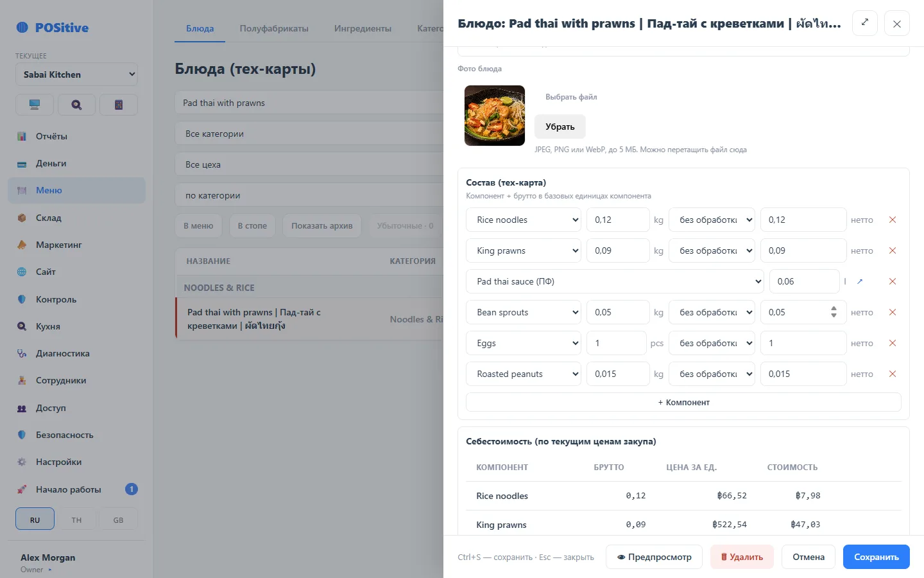Image resolution: width=924 pixels, height=578 pixels.
Task: Open the Eggs component dropdown
Action: tap(524, 343)
